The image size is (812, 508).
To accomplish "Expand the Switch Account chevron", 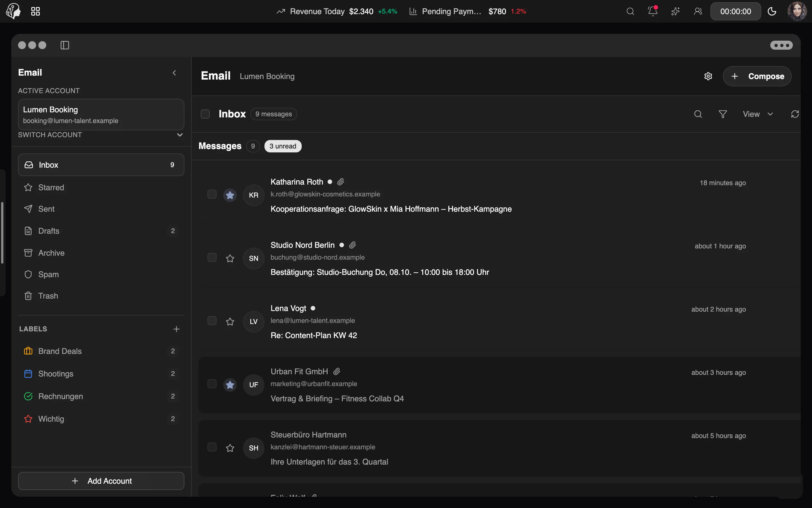I will click(180, 135).
